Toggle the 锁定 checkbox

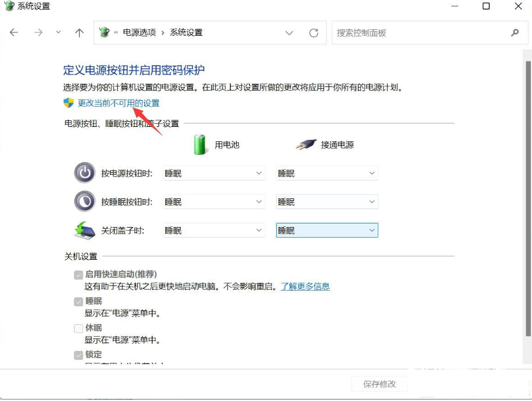coord(78,355)
